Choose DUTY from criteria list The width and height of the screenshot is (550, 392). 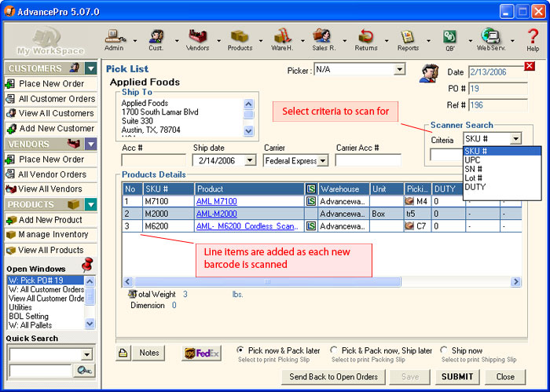point(502,187)
